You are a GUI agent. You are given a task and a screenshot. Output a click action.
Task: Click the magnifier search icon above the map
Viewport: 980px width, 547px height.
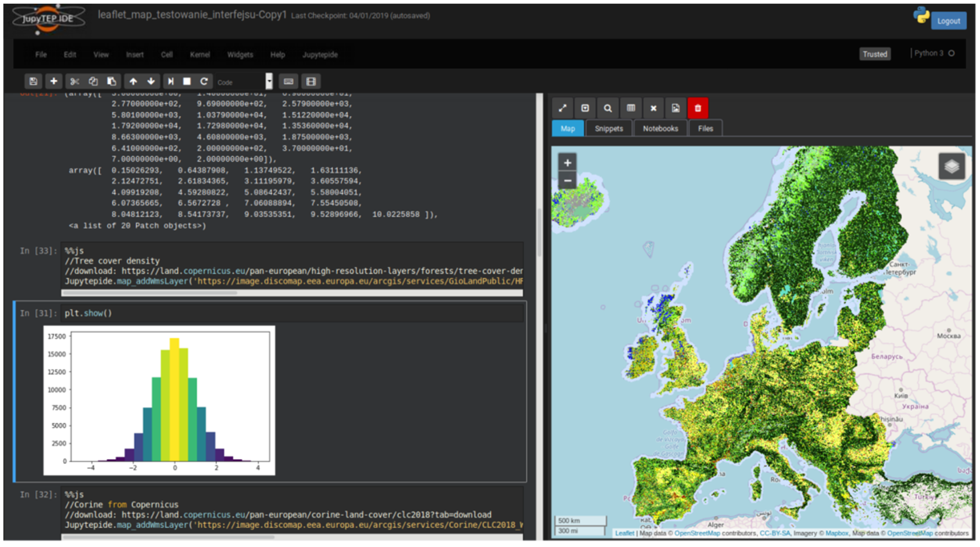pos(607,108)
